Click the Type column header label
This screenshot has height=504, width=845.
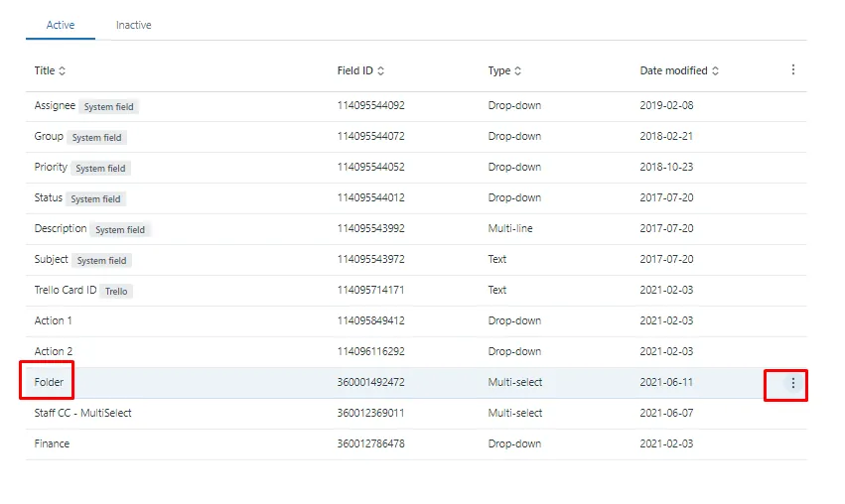pos(499,70)
